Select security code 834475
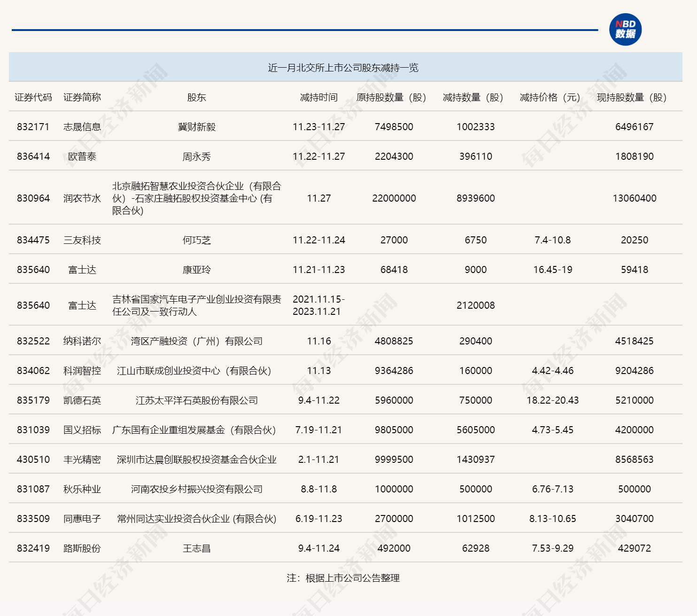Image resolution: width=697 pixels, height=616 pixels. [x=33, y=240]
